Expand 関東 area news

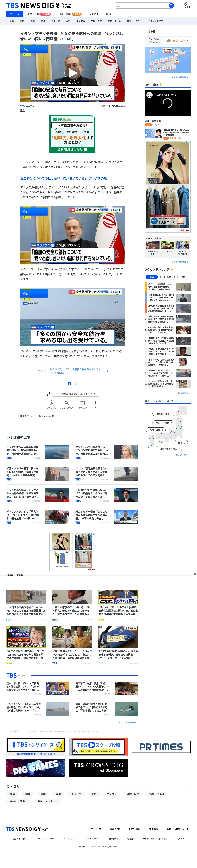click(181, 442)
